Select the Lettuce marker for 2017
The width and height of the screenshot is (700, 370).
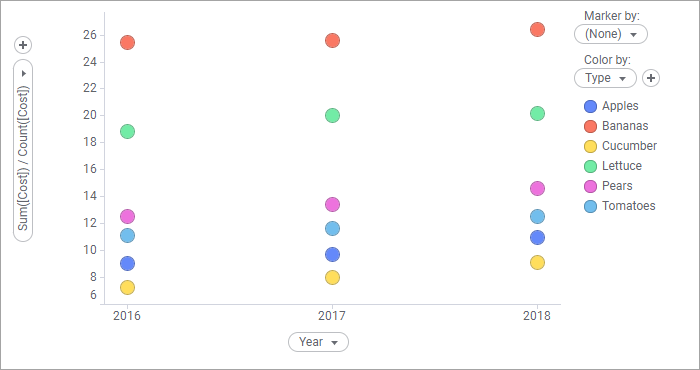coord(332,116)
